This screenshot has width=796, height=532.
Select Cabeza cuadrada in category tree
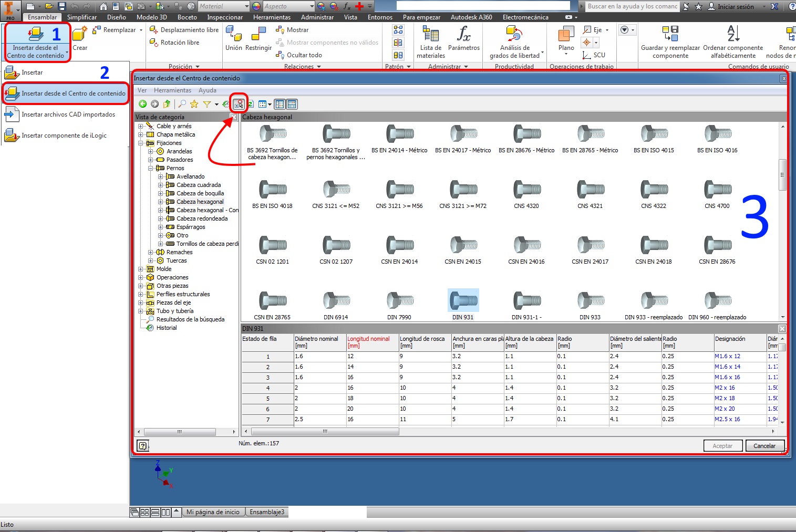(x=199, y=185)
